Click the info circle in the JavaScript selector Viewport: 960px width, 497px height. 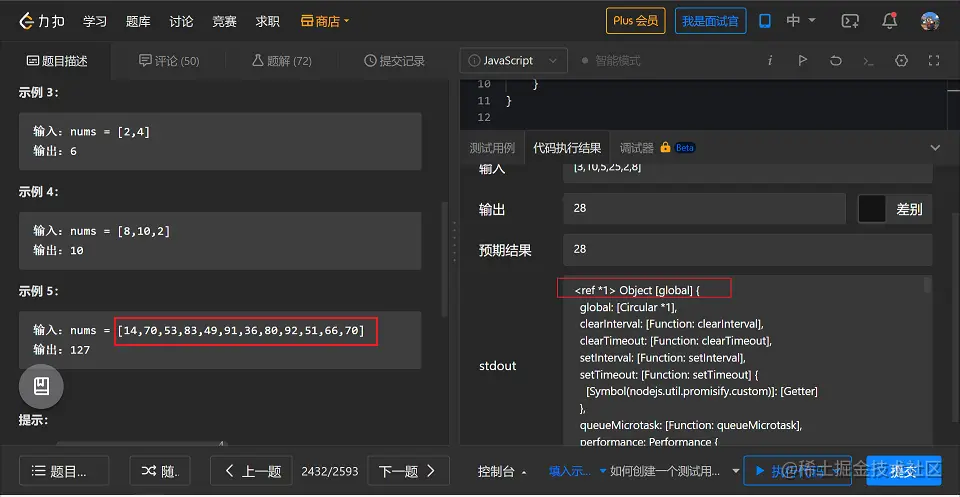474,61
